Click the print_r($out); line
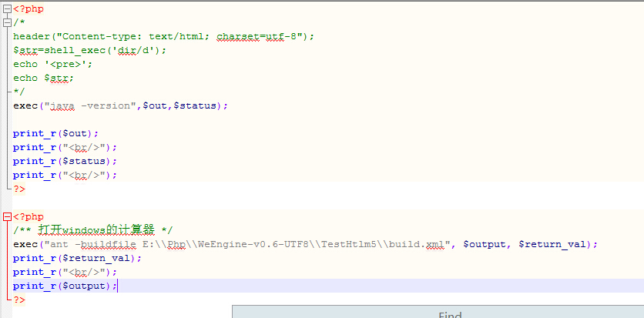Image resolution: width=644 pixels, height=318 pixels. [56, 133]
